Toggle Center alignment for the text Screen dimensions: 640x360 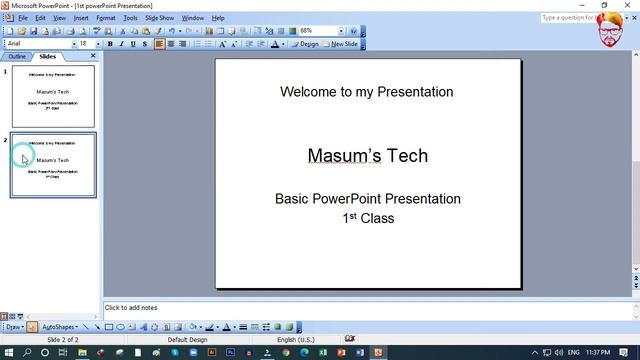[171, 44]
